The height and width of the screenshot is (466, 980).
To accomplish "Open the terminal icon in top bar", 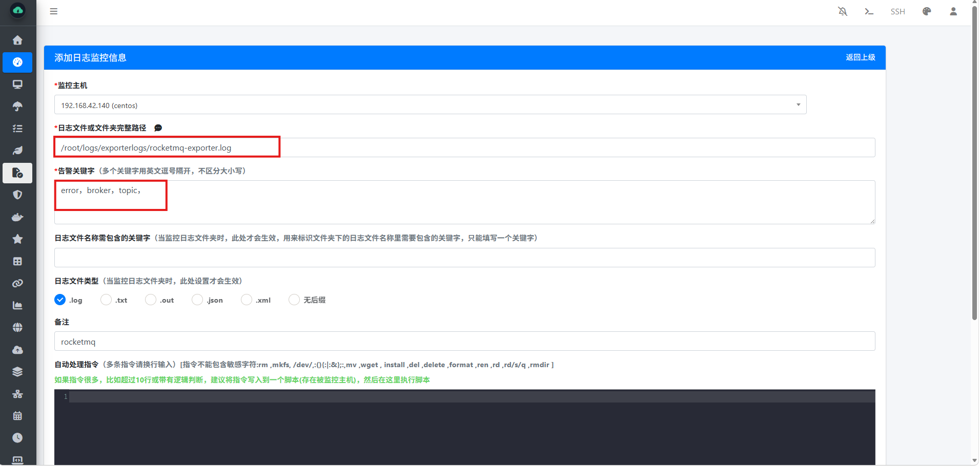I will [x=868, y=11].
